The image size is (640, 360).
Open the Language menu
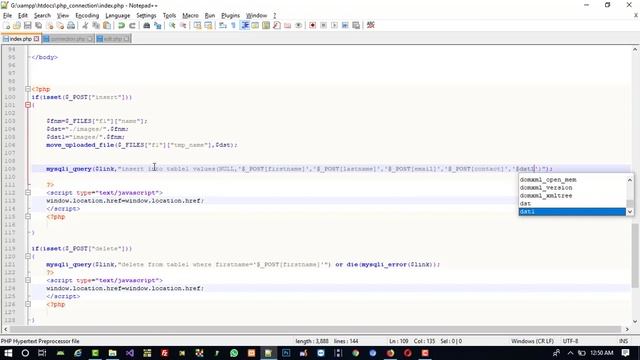(118, 16)
